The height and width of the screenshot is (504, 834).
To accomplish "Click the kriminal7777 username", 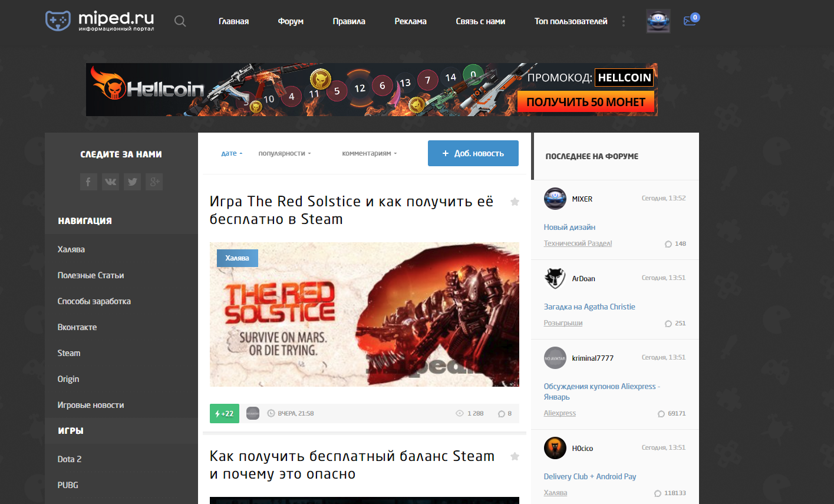I will coord(593,358).
